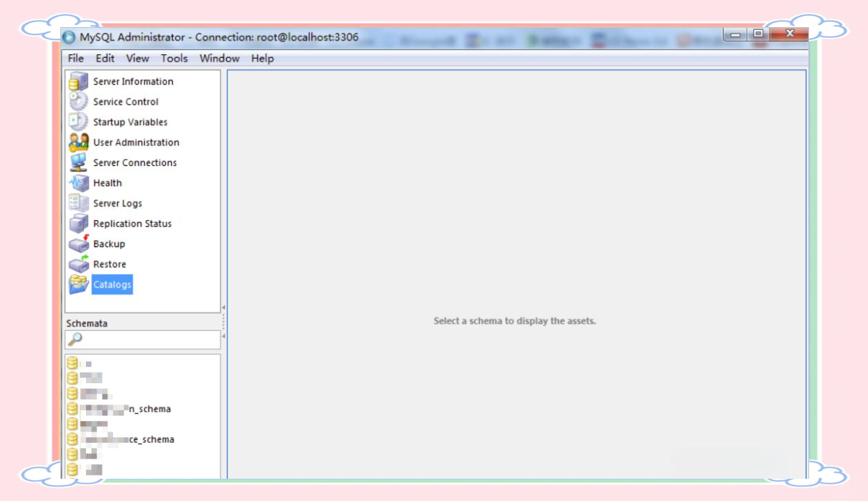Select the Startup Variables label
Screen dimensions: 868x501
[130, 121]
